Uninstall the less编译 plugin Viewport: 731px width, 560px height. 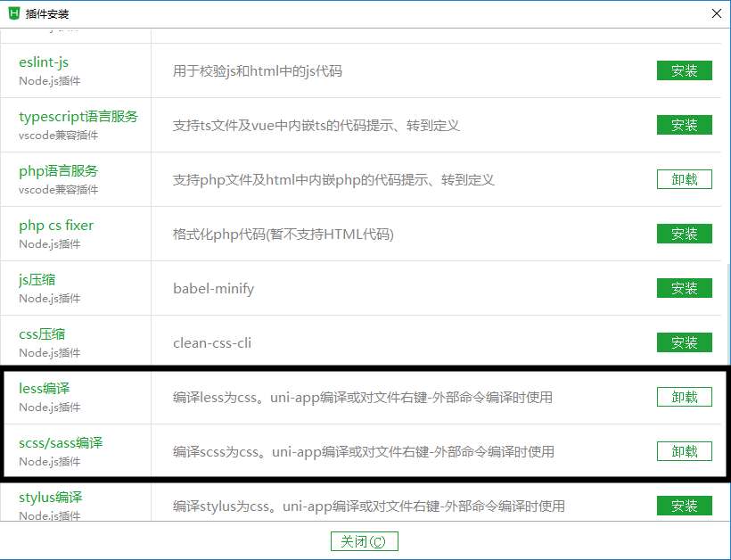tap(685, 398)
